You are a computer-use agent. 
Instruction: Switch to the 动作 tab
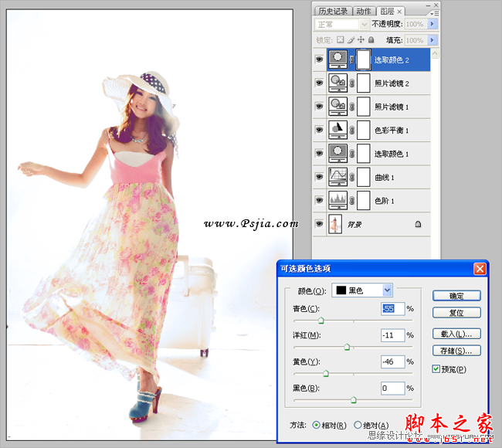pos(364,12)
